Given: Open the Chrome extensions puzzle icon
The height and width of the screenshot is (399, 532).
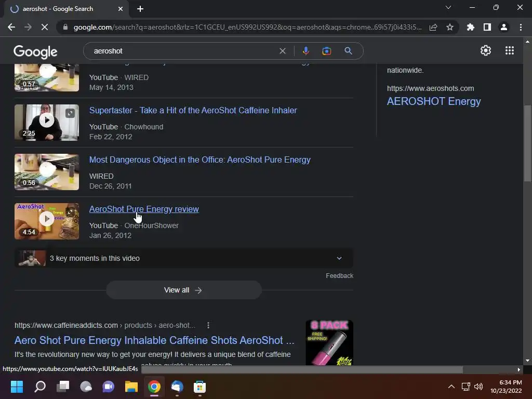Looking at the screenshot, I should pyautogui.click(x=471, y=27).
